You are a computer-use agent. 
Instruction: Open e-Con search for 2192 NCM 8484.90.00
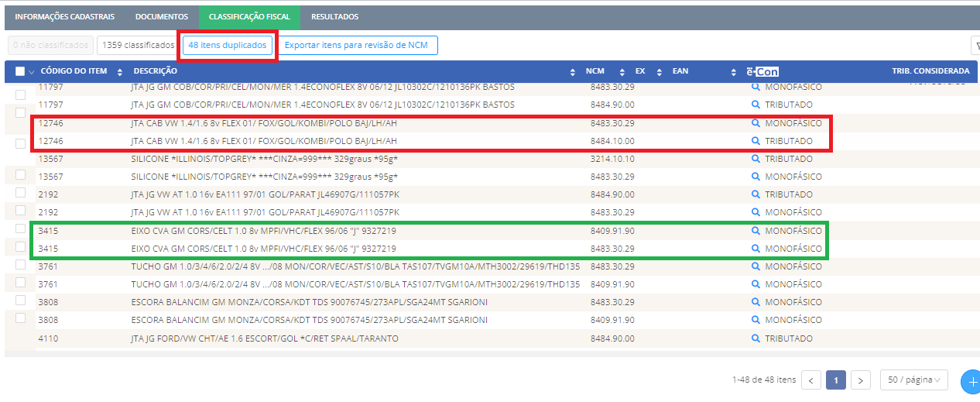pyautogui.click(x=756, y=194)
